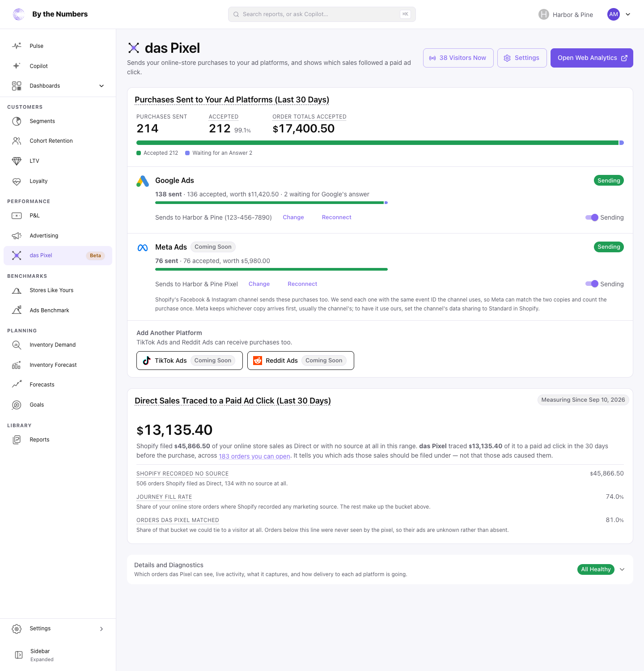The height and width of the screenshot is (671, 644).
Task: Click the LTV diamond icon
Action: pyautogui.click(x=17, y=161)
